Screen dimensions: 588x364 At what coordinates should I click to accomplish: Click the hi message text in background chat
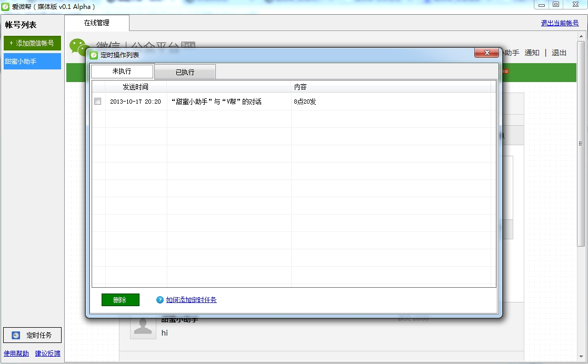[x=165, y=333]
